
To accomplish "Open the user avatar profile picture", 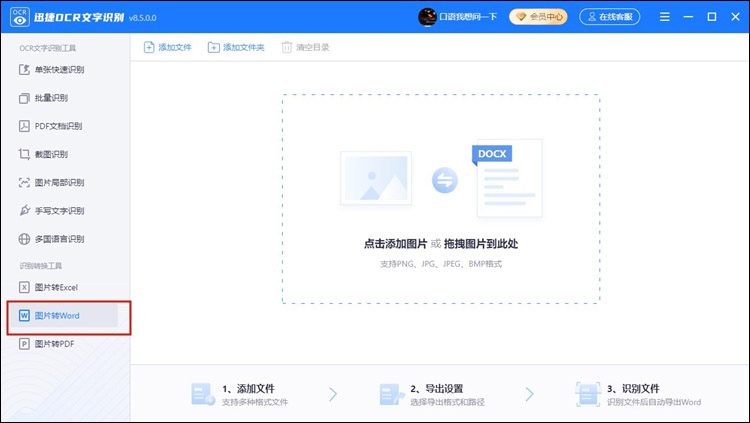I will coord(427,17).
